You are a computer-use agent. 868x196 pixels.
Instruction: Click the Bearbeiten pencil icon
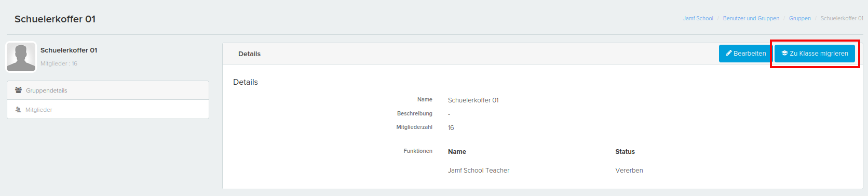pyautogui.click(x=729, y=54)
